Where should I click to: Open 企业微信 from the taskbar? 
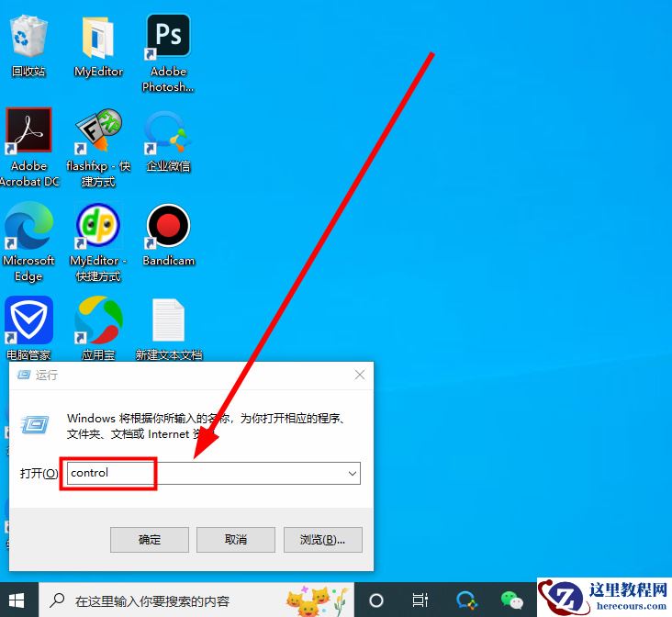tap(465, 600)
